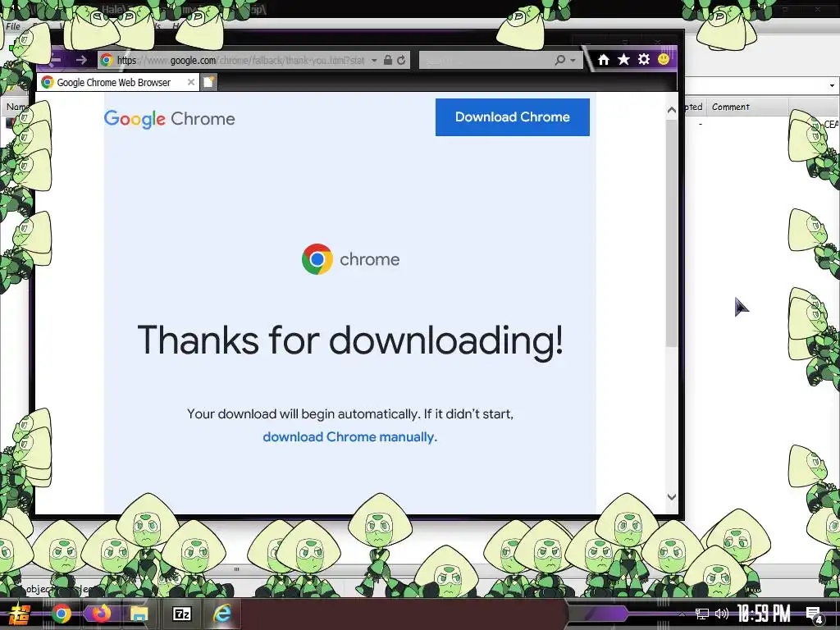Image resolution: width=840 pixels, height=630 pixels.
Task: Click the google.com address bar URL
Action: (x=241, y=60)
